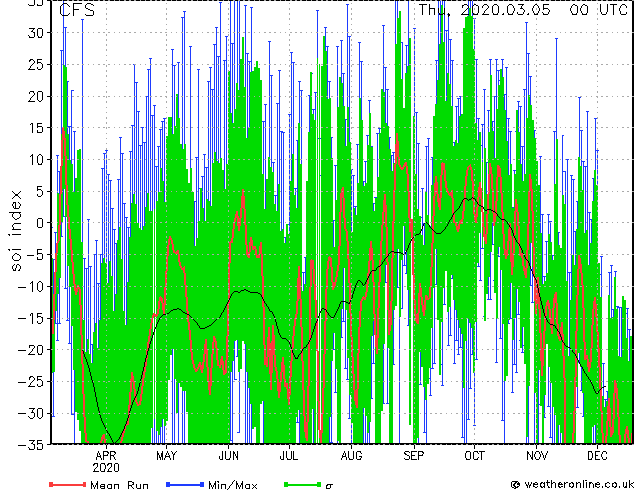Screen dimensions: 634x490
Task: Click the y-axis value -10
Action: 31,286
